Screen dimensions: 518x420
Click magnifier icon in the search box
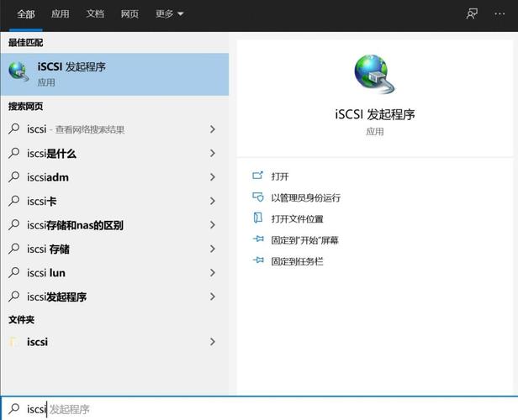[x=13, y=408]
